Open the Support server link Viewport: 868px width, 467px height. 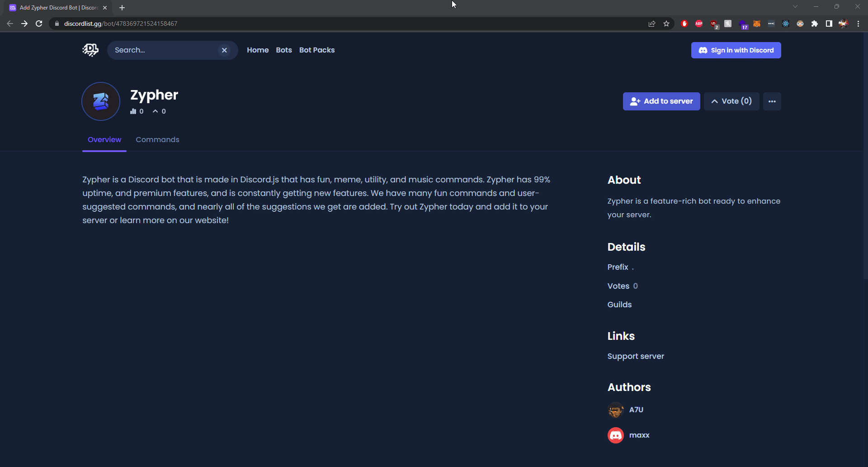635,356
